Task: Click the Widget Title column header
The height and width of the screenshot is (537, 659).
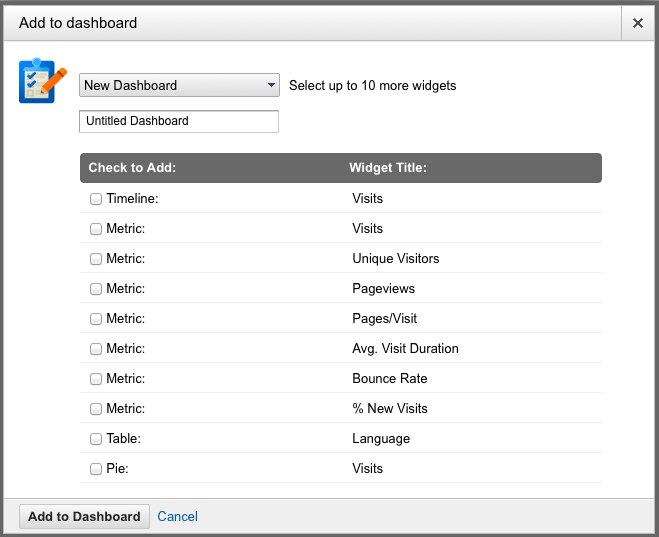Action: 388,168
